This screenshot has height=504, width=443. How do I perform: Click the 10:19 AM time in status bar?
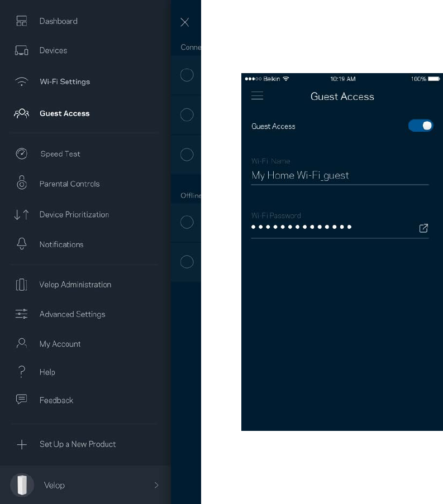coord(343,79)
